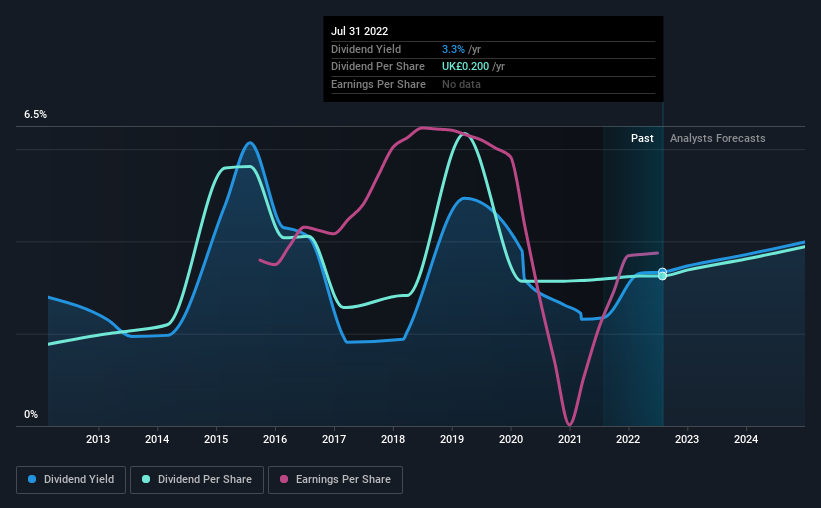Click the teal Dividend Per Share data point marker

coord(662,277)
